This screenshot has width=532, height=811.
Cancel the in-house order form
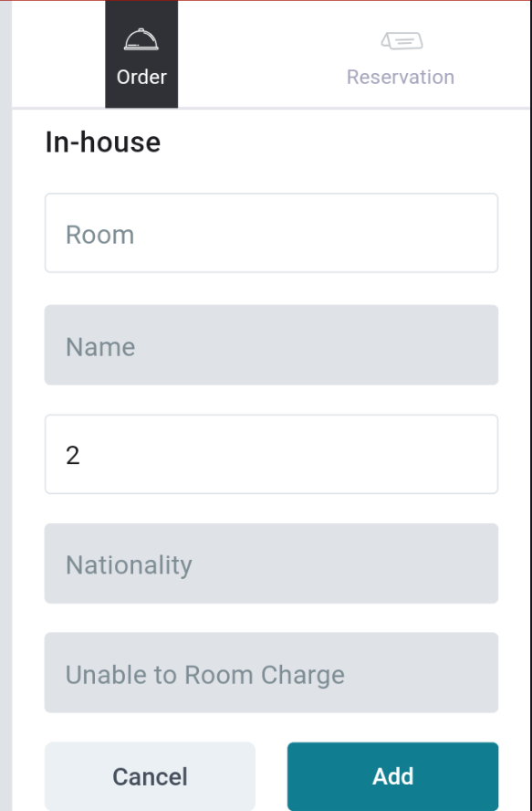(x=150, y=776)
